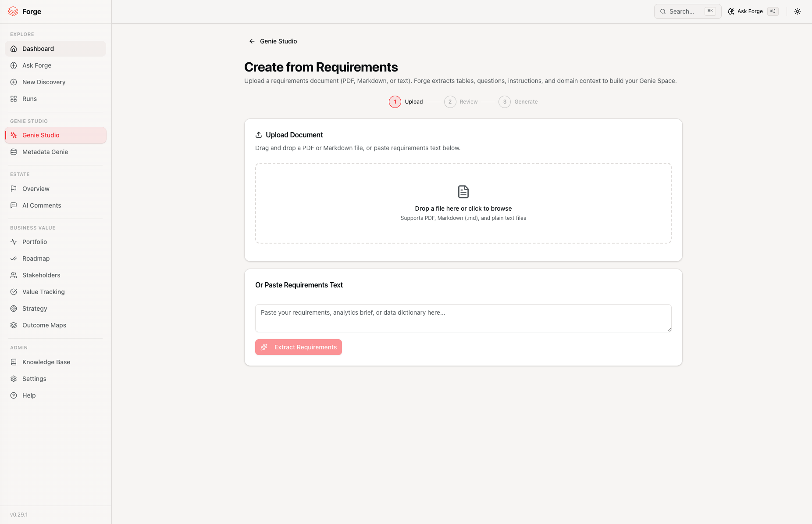This screenshot has height=524, width=812.
Task: Click Ask Forge button in header
Action: click(x=753, y=11)
